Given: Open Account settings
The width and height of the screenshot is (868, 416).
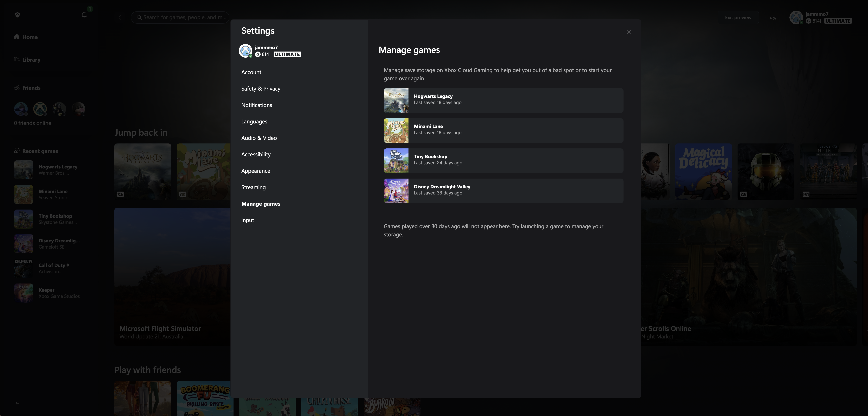Looking at the screenshot, I should pyautogui.click(x=251, y=72).
